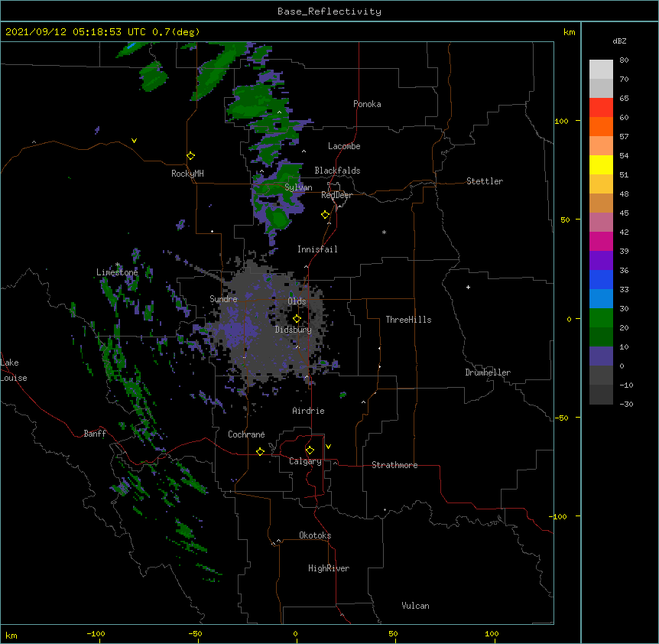Click the Sylvan label on the map
Viewport: 659px width, 644px height.
[x=298, y=187]
